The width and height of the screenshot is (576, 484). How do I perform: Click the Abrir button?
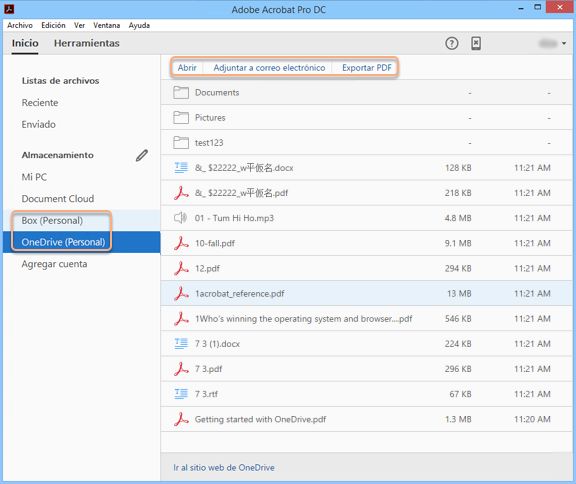coord(187,68)
